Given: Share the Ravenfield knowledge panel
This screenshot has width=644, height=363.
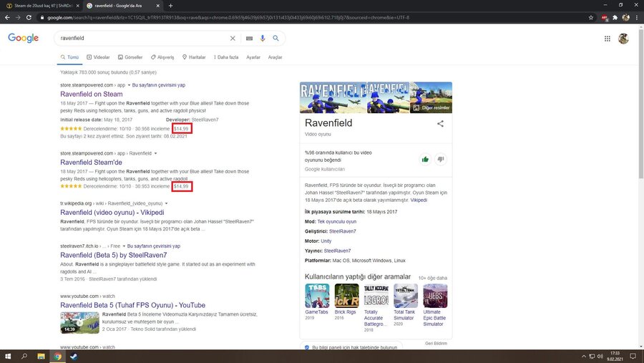Looking at the screenshot, I should click(x=440, y=124).
